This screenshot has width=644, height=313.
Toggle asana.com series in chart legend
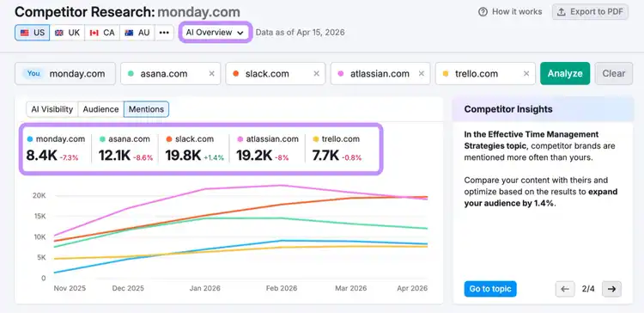pyautogui.click(x=125, y=139)
